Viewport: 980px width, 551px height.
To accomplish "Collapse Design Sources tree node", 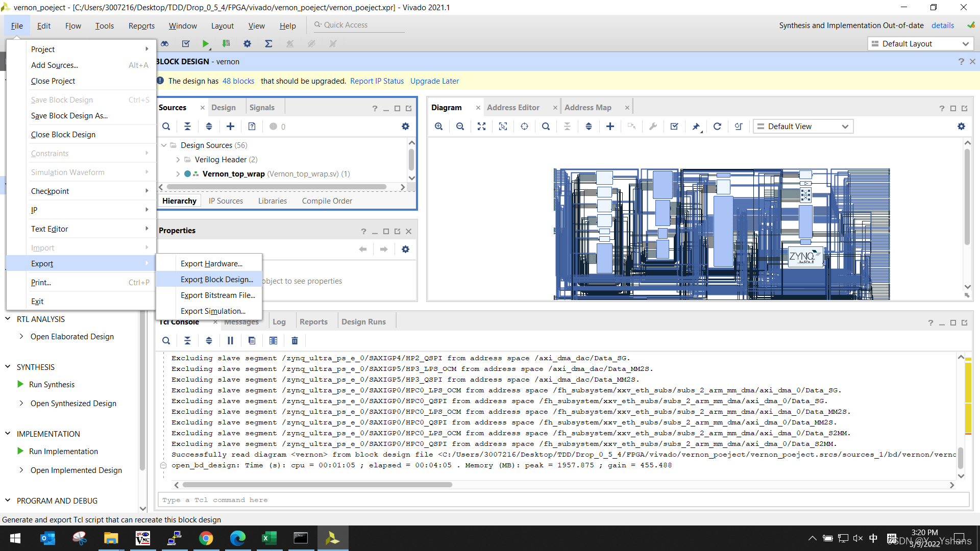I will pos(164,145).
